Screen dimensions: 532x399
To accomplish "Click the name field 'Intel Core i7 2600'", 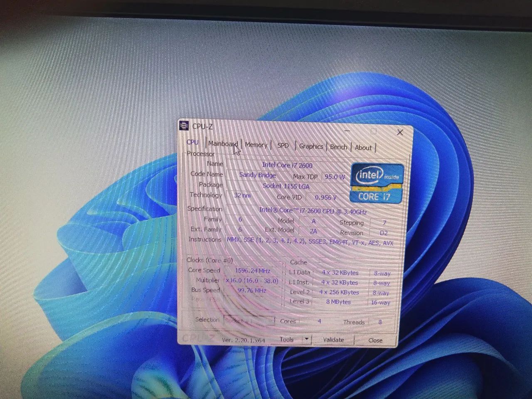I will (x=288, y=165).
